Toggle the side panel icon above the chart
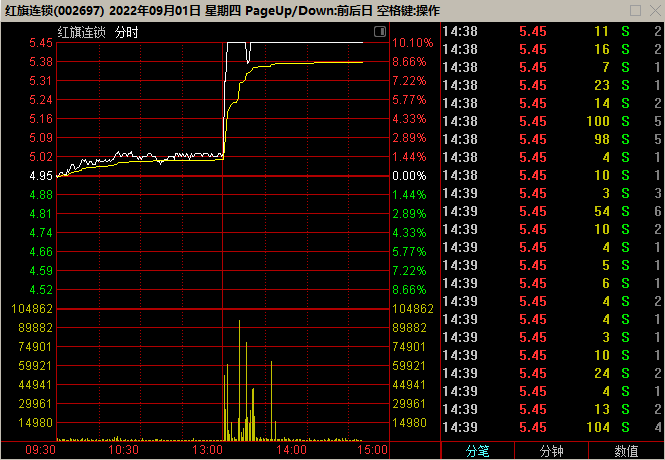The height and width of the screenshot is (460, 665). [x=379, y=32]
